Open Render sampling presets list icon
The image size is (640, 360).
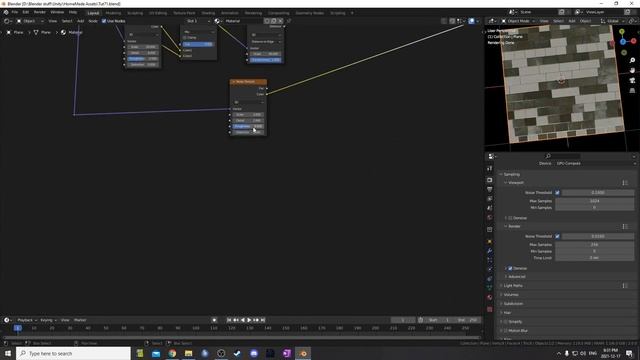pos(625,227)
